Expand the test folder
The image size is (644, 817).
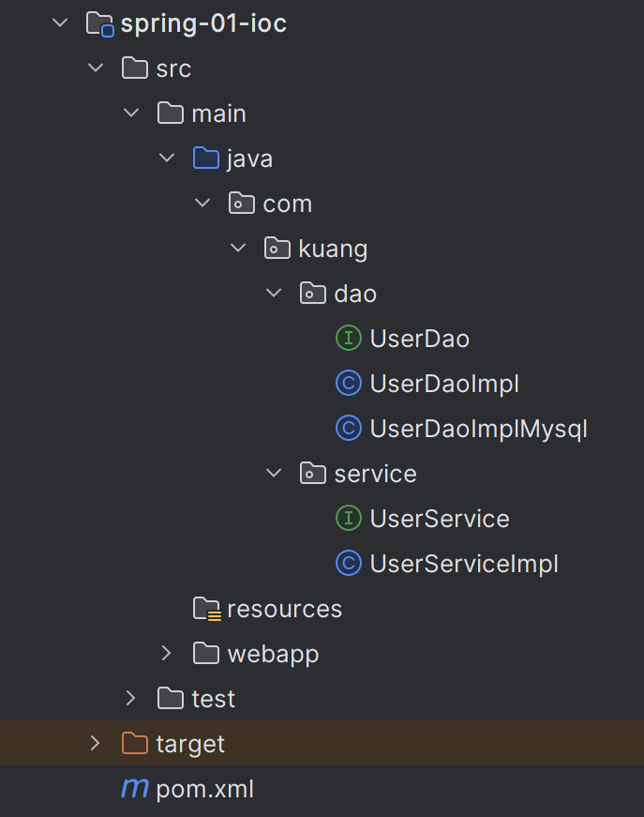pyautogui.click(x=131, y=698)
